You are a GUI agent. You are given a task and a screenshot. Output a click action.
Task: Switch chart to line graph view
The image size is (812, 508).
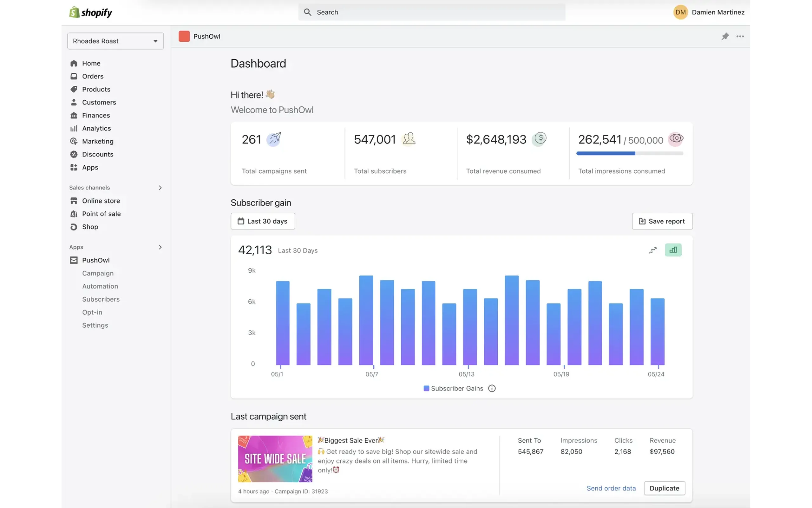coord(653,250)
